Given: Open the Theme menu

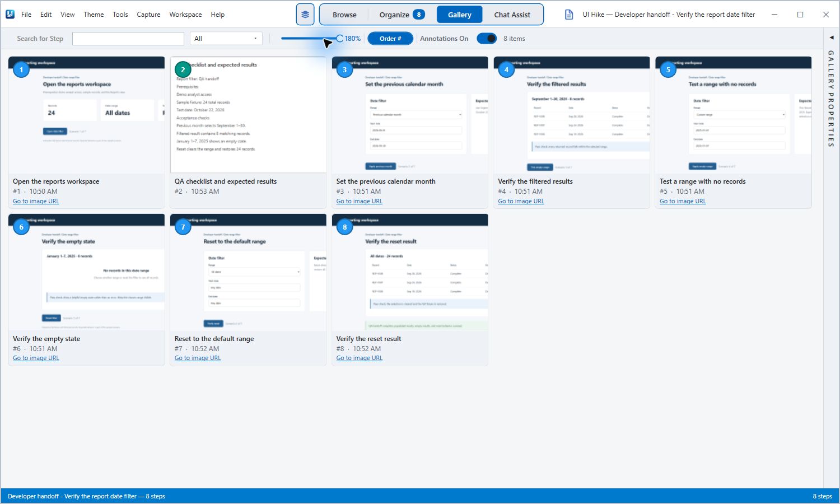Looking at the screenshot, I should pyautogui.click(x=94, y=15).
